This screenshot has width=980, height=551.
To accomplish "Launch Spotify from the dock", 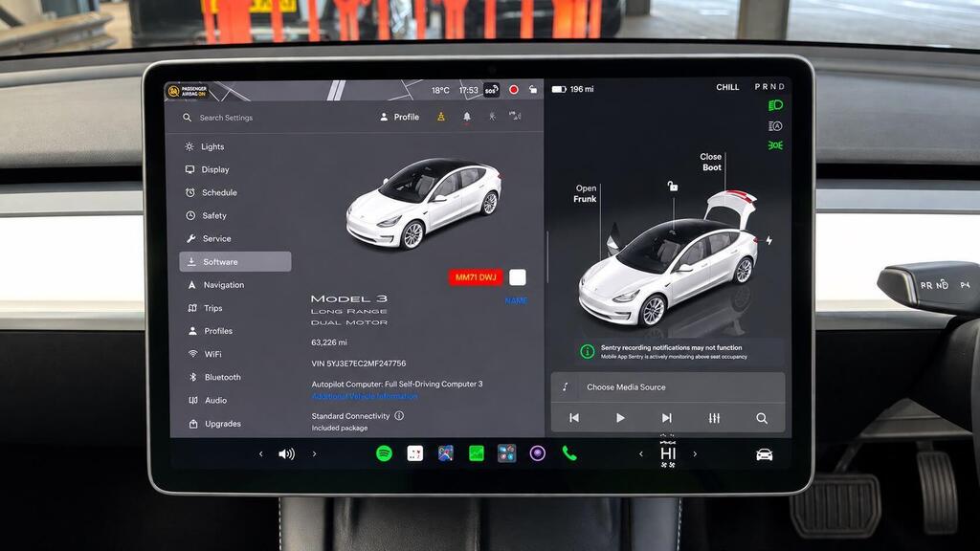I will [x=385, y=453].
